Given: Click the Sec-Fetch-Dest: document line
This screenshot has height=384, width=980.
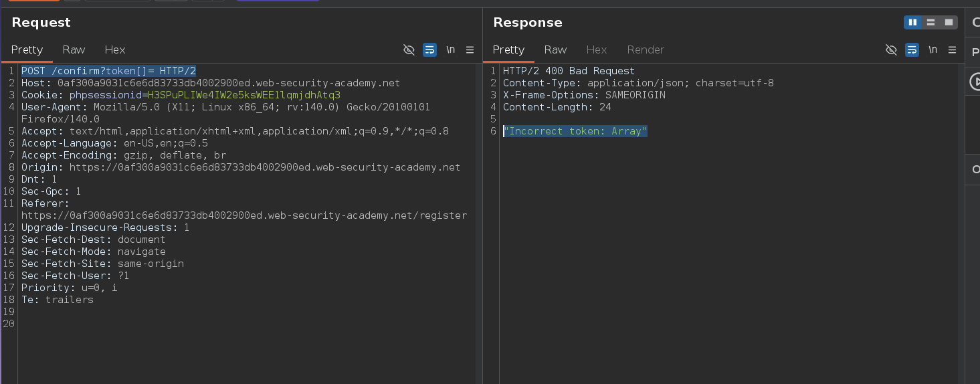Looking at the screenshot, I should tap(93, 239).
